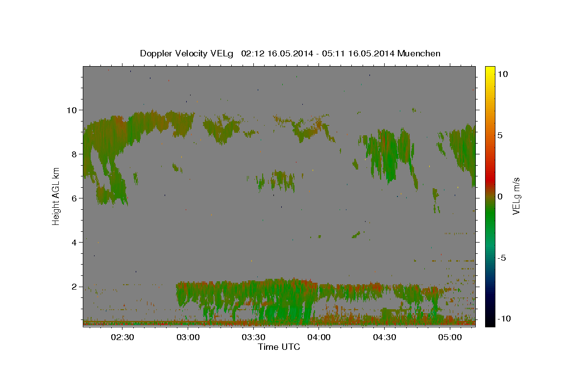Click the '04:00' time axis label
This screenshot has width=588, height=392.
pos(319,338)
